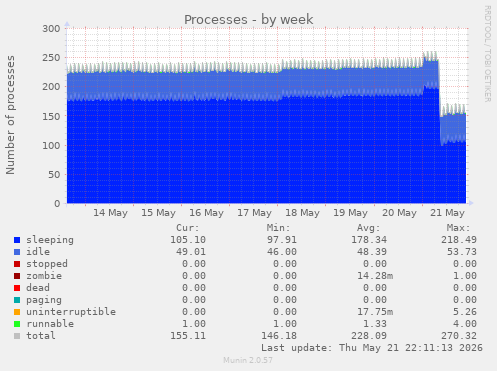The height and width of the screenshot is (371, 497).
Task: Click the uninterruptible legend color swatch
Action: tap(17, 312)
